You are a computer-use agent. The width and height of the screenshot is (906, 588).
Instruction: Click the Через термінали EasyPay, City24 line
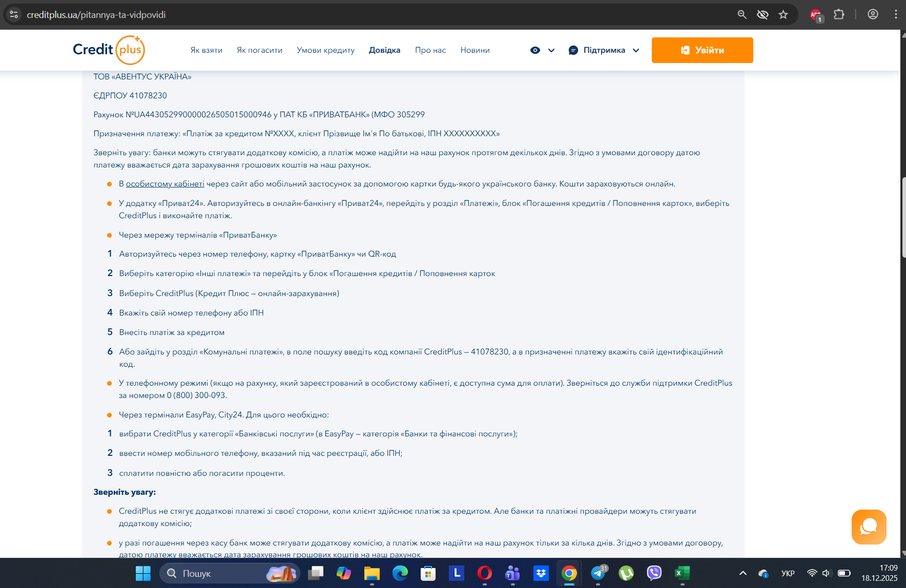coord(224,415)
